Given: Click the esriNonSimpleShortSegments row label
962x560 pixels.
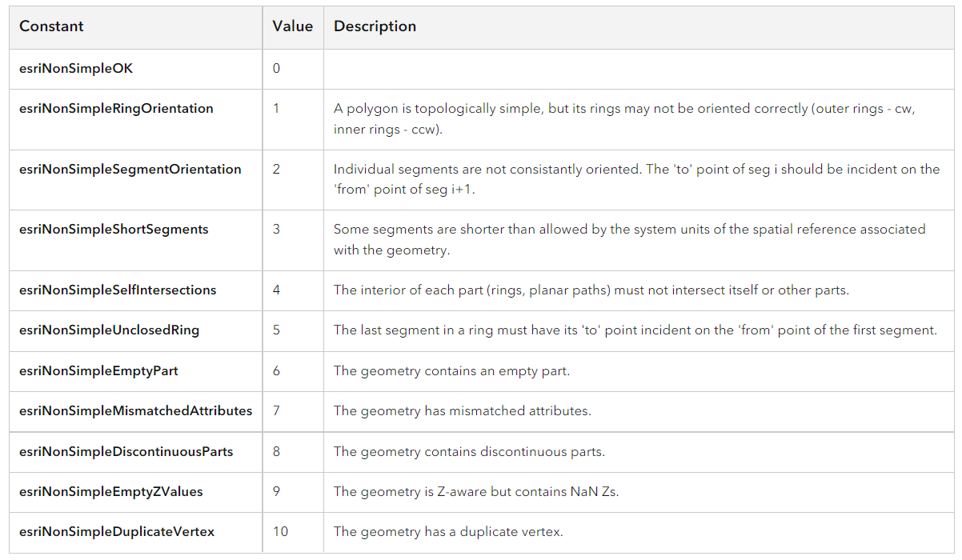Looking at the screenshot, I should point(114,230).
